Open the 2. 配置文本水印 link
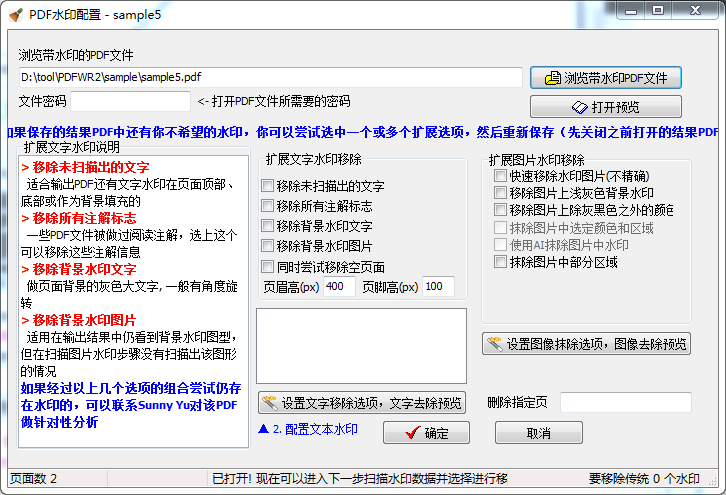The height and width of the screenshot is (495, 726). [x=315, y=429]
